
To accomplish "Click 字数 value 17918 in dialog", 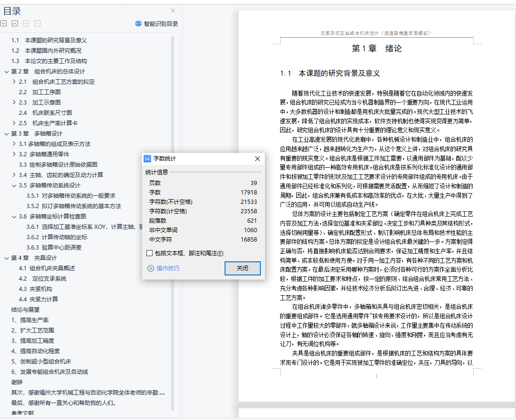I will tap(249, 193).
